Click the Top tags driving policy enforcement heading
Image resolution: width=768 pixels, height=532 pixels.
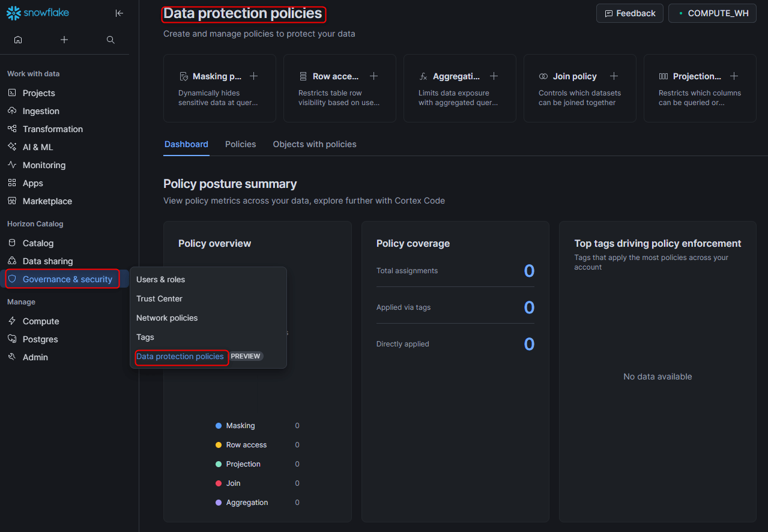pos(658,244)
